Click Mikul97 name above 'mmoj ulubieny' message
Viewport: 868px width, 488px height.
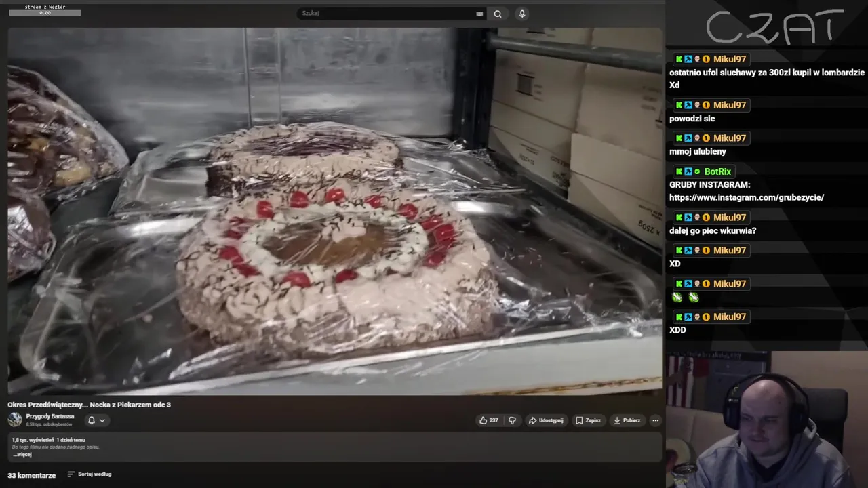click(x=730, y=138)
